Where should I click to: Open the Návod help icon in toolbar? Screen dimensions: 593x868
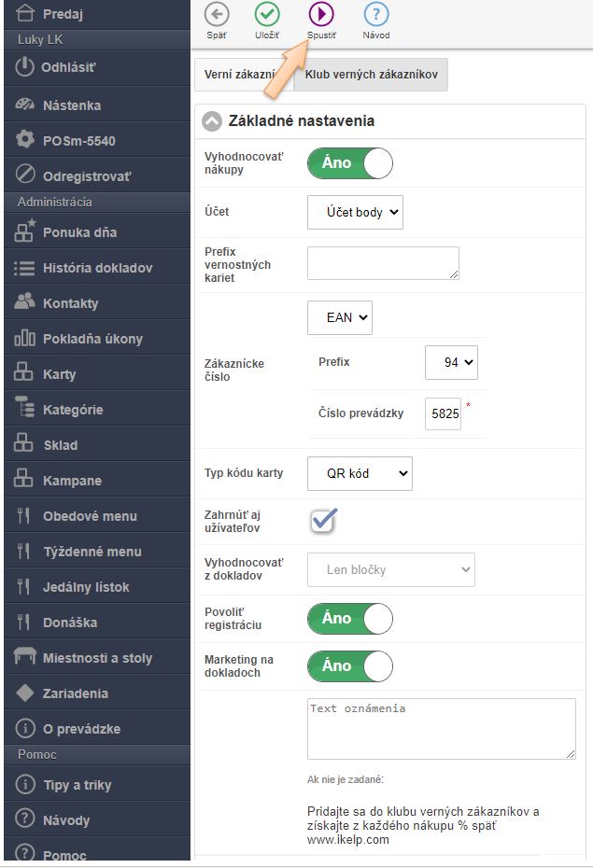pyautogui.click(x=375, y=14)
